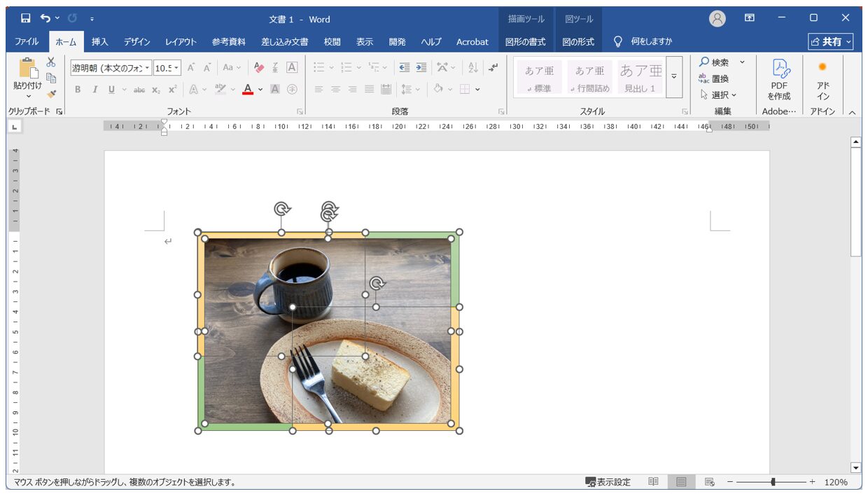
Task: Toggle bold formatting
Action: (78, 89)
